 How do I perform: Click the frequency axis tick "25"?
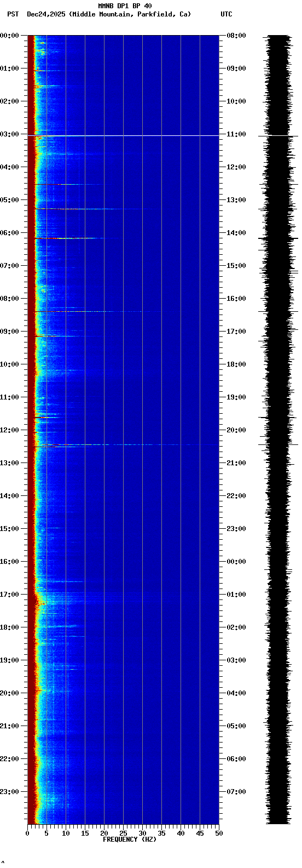pos(123,833)
